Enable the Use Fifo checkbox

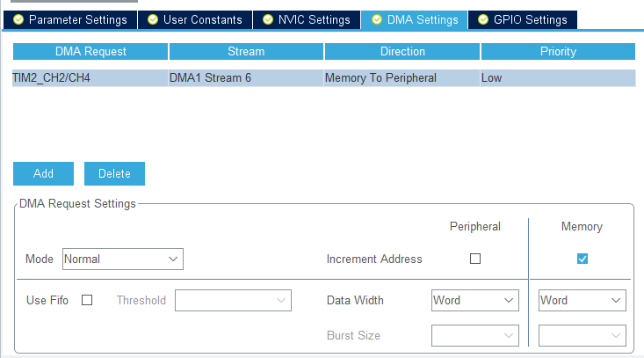pyautogui.click(x=87, y=300)
